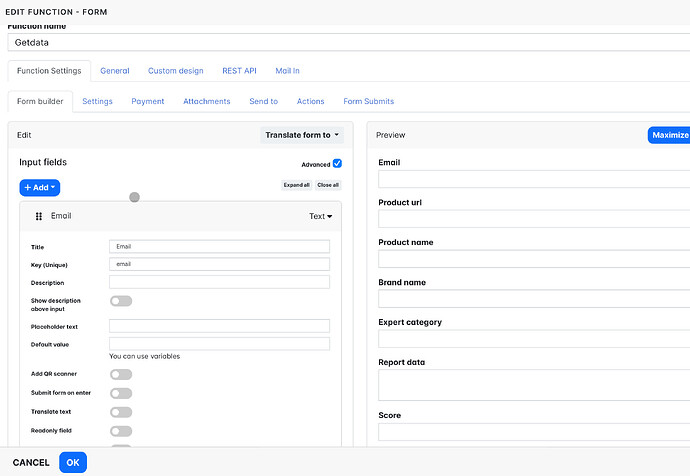690x476 pixels.
Task: Click the Placeholder text input field
Action: (x=219, y=326)
